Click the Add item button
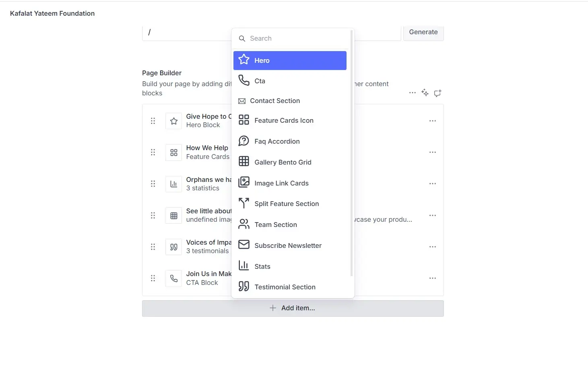 click(x=293, y=308)
